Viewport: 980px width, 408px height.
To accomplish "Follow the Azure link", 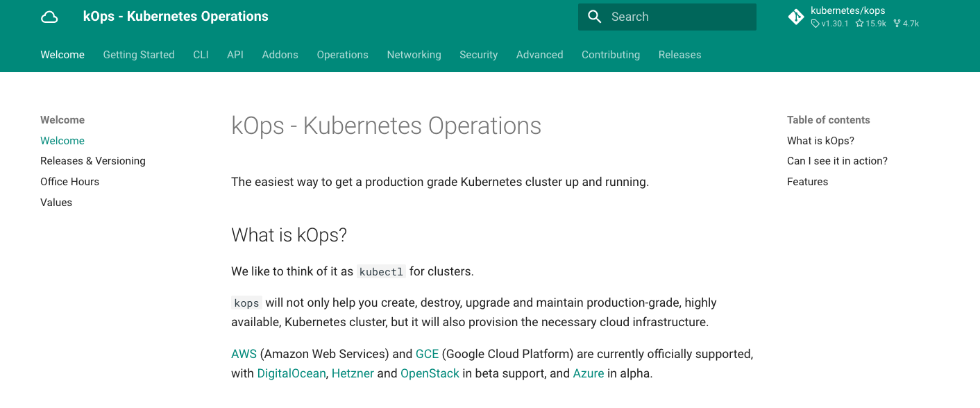I will (x=589, y=373).
